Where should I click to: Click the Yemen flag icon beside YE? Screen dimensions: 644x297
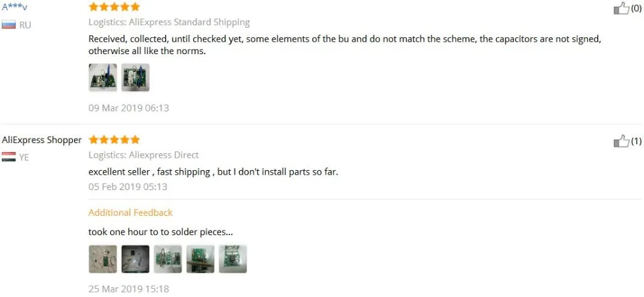pos(8,157)
